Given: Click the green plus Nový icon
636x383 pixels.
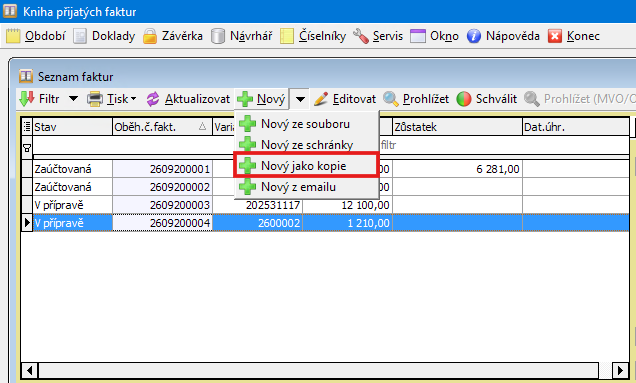Looking at the screenshot, I should pos(245,99).
